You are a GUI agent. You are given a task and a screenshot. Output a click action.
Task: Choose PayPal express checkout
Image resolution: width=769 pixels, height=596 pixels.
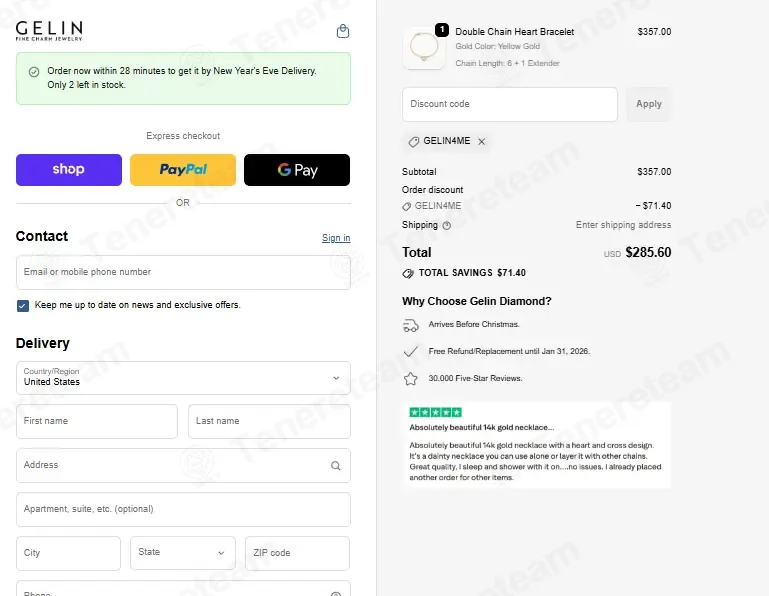coord(183,170)
